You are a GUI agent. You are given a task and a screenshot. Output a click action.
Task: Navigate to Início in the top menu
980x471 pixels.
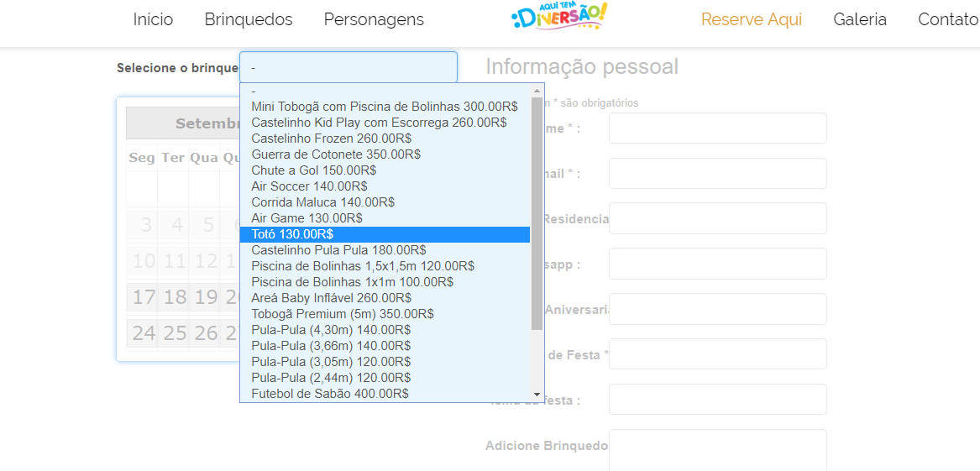pyautogui.click(x=153, y=19)
